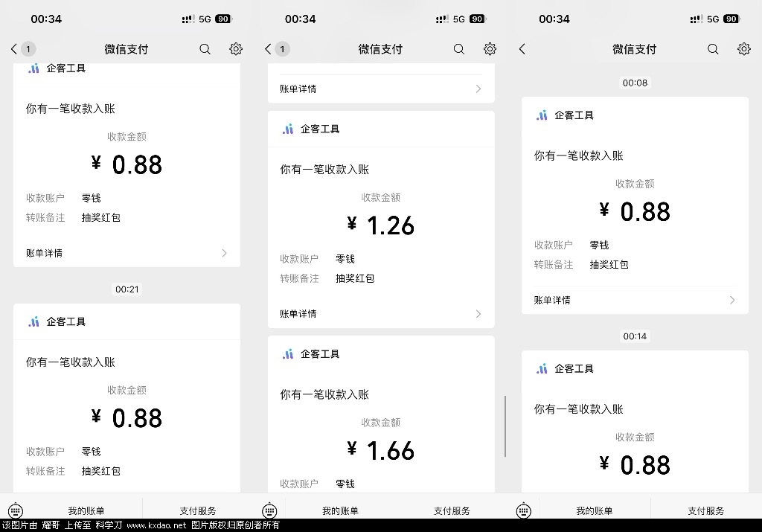
Task: Tap the ¥ 1.26 amount
Action: (380, 225)
